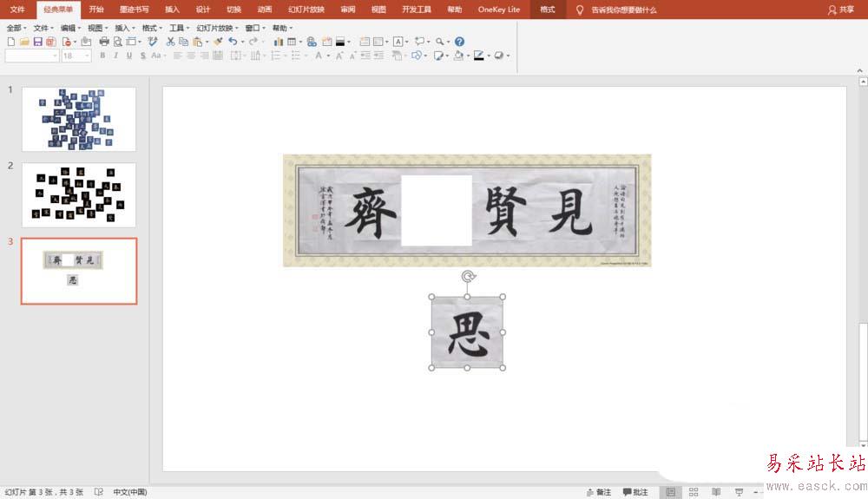Open Help with blue question mark icon

coord(459,42)
